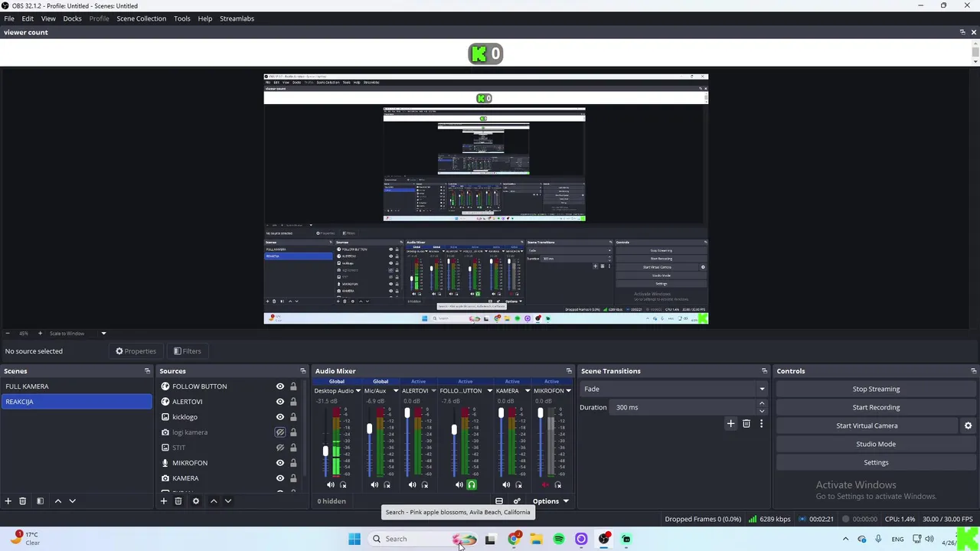Open the Docks menu

point(72,18)
